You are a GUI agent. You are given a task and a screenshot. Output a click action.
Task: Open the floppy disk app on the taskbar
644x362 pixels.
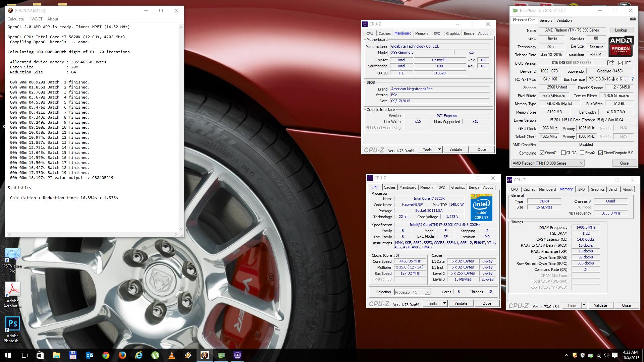click(73, 355)
